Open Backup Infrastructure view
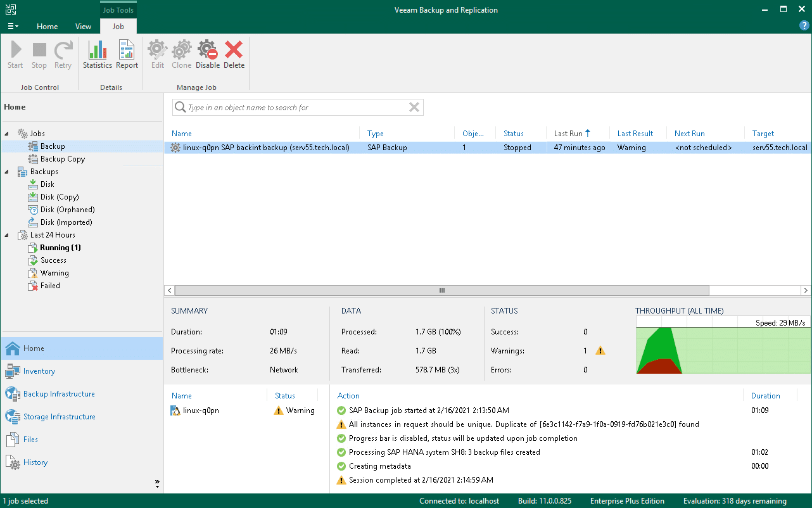This screenshot has width=812, height=508. (82, 394)
